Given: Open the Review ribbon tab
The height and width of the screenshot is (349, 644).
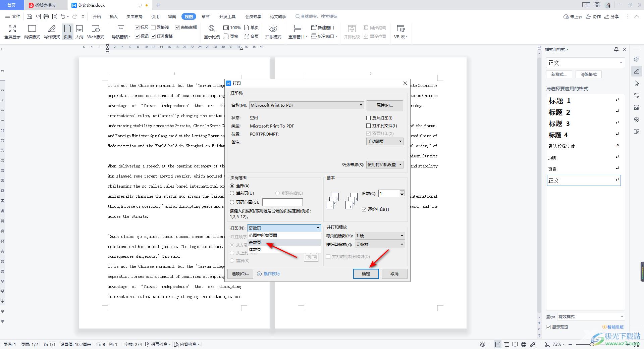Looking at the screenshot, I should click(x=172, y=16).
